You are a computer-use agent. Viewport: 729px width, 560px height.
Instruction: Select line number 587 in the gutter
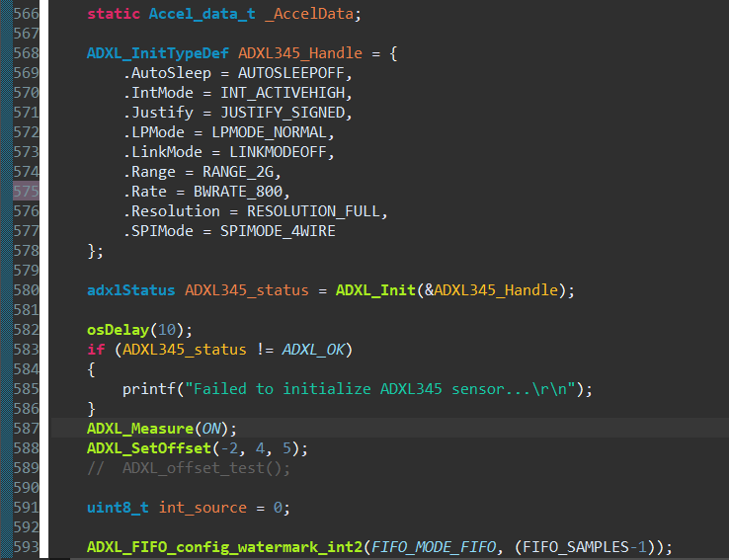26,429
